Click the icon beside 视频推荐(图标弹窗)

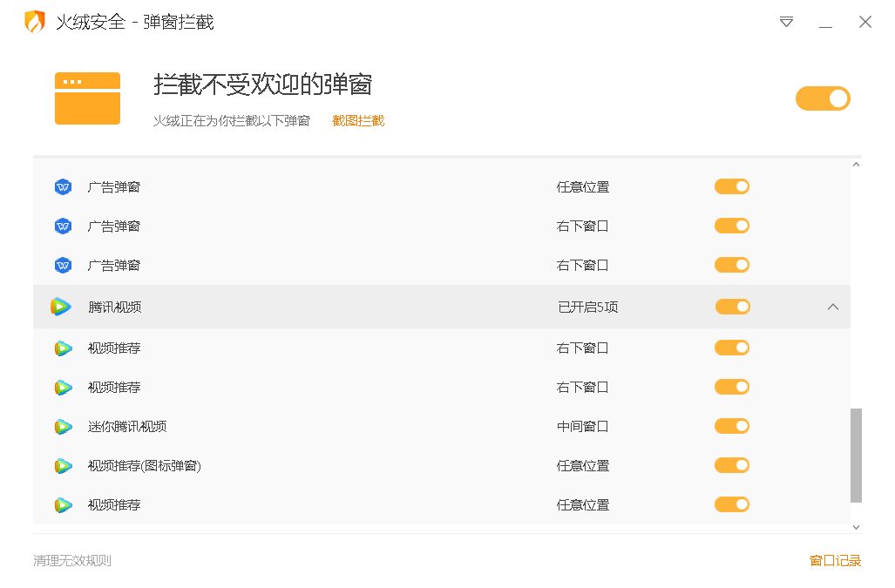pos(62,465)
